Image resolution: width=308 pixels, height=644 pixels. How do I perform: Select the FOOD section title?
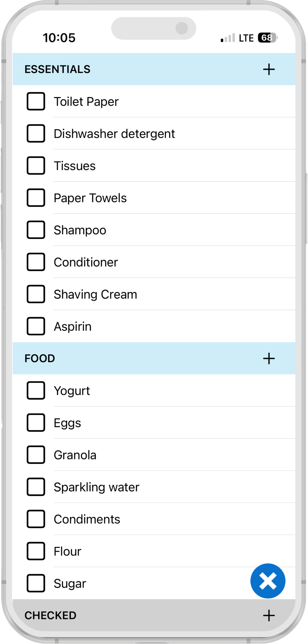(40, 358)
